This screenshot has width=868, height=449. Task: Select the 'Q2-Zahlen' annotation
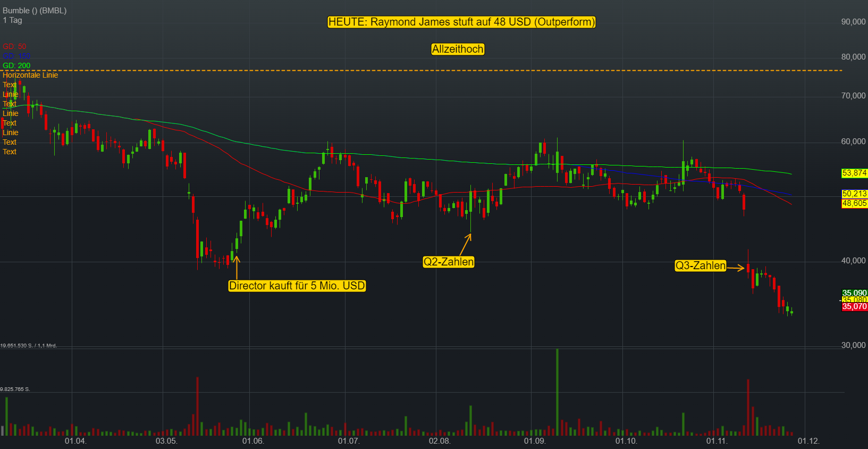click(x=449, y=262)
